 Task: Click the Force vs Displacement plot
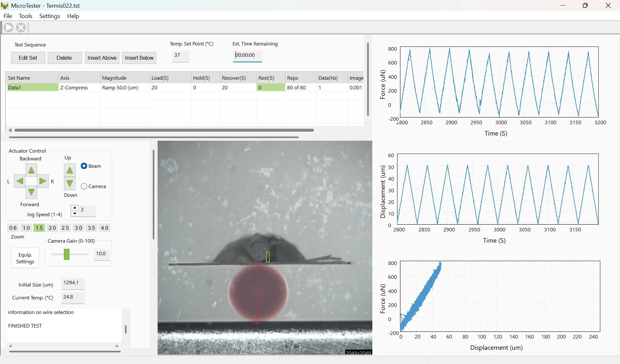coord(500,296)
